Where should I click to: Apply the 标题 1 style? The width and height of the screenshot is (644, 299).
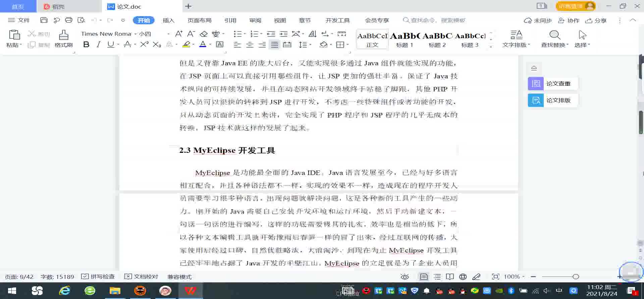(405, 40)
